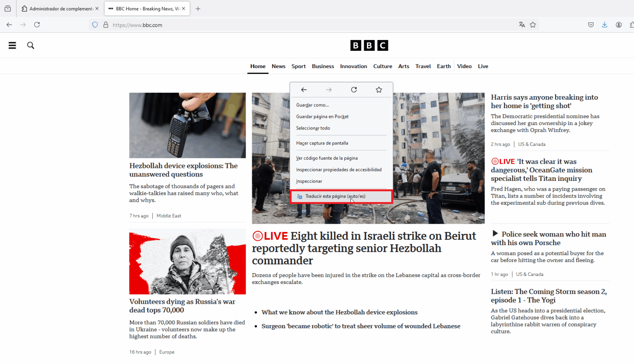Open the Pocket icon in browser toolbar
The width and height of the screenshot is (634, 364).
pos(591,25)
